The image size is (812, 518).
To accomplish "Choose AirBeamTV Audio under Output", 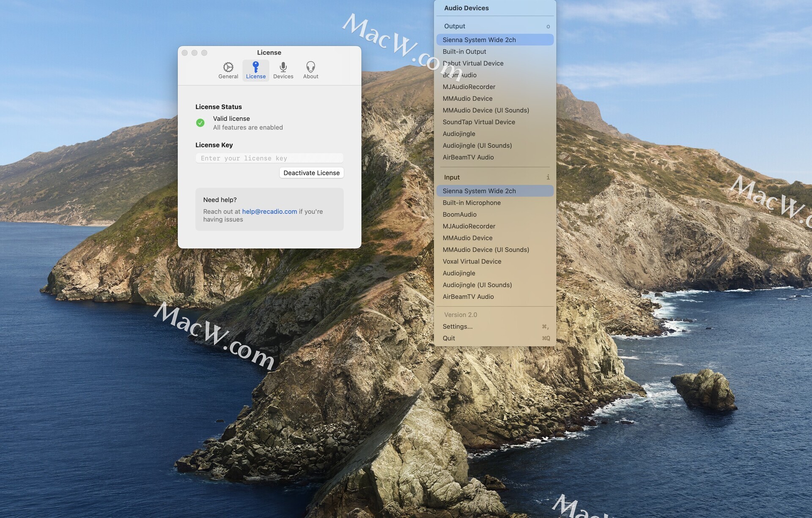I will point(468,157).
